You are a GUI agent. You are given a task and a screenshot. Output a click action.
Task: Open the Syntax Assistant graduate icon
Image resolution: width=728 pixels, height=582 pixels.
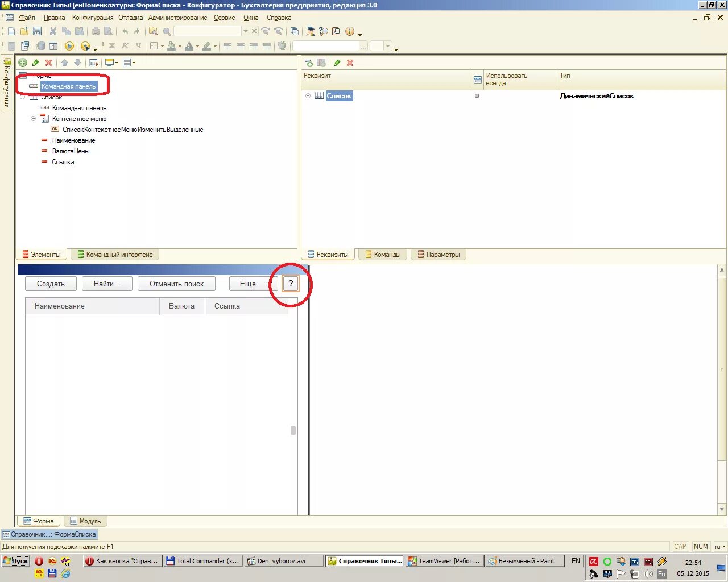click(311, 32)
